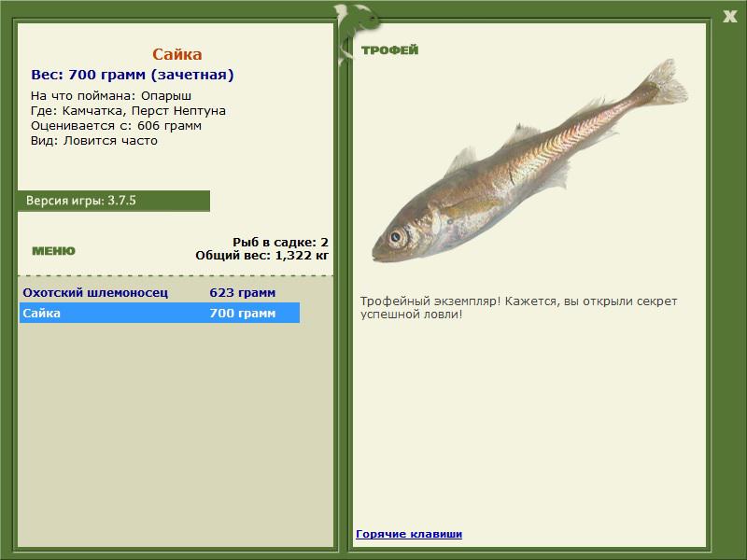The width and height of the screenshot is (747, 560).
Task: Close the window with the X button
Action: [x=729, y=15]
